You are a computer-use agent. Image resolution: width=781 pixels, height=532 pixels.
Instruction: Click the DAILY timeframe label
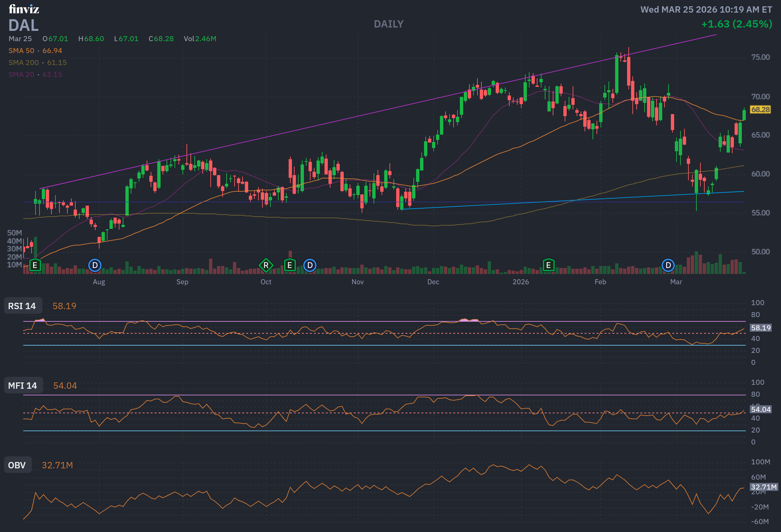(389, 24)
